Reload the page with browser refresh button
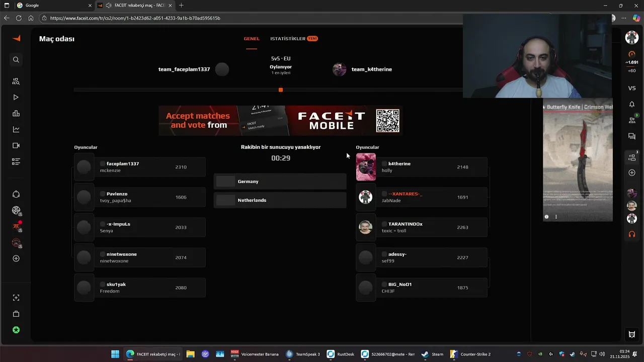Image resolution: width=644 pixels, height=362 pixels. (19, 18)
